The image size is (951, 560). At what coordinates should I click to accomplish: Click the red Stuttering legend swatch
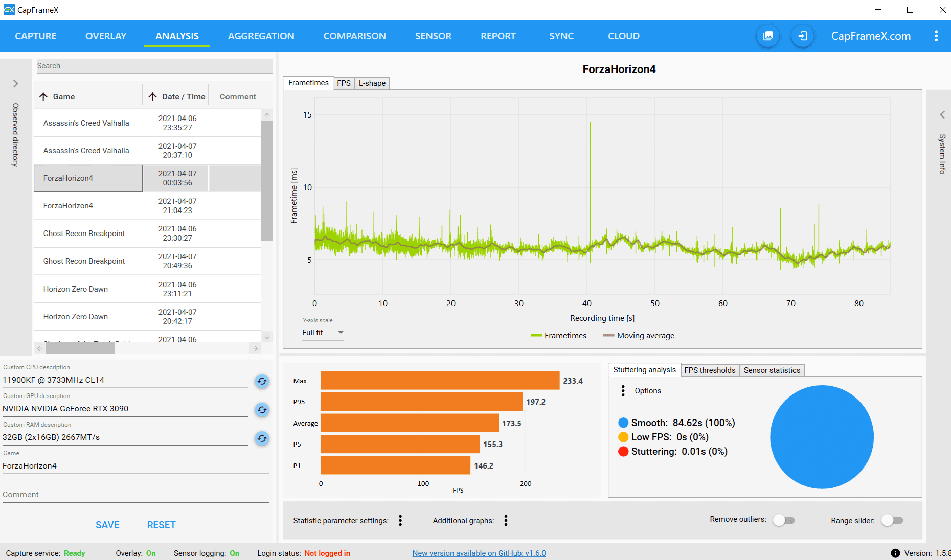pos(623,452)
